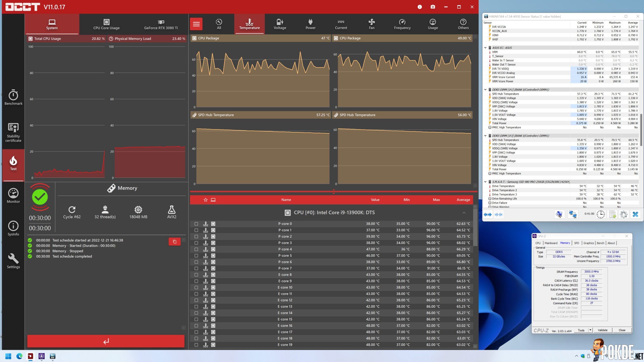
Task: Switch to CPU-Z SPD tab
Action: pos(577,243)
